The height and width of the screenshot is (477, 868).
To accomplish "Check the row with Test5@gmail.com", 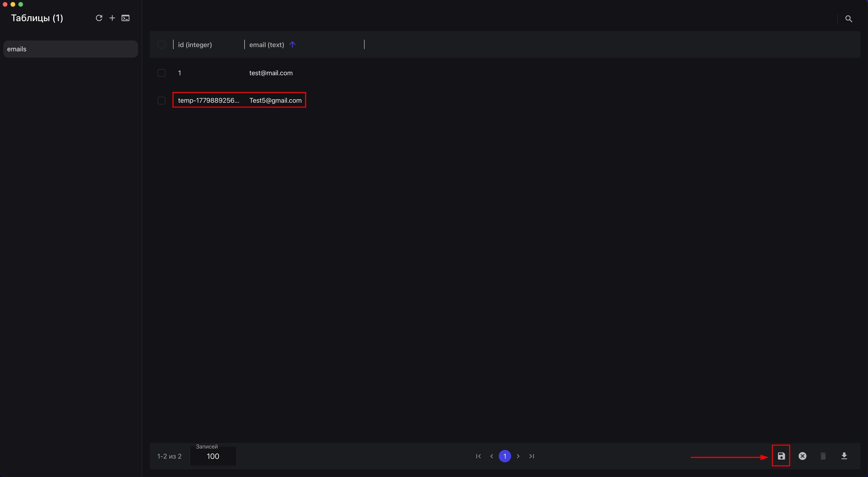I will tap(161, 100).
